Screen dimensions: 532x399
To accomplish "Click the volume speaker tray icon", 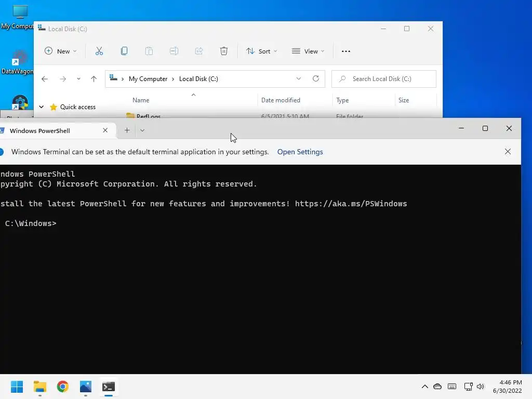I will click(481, 387).
